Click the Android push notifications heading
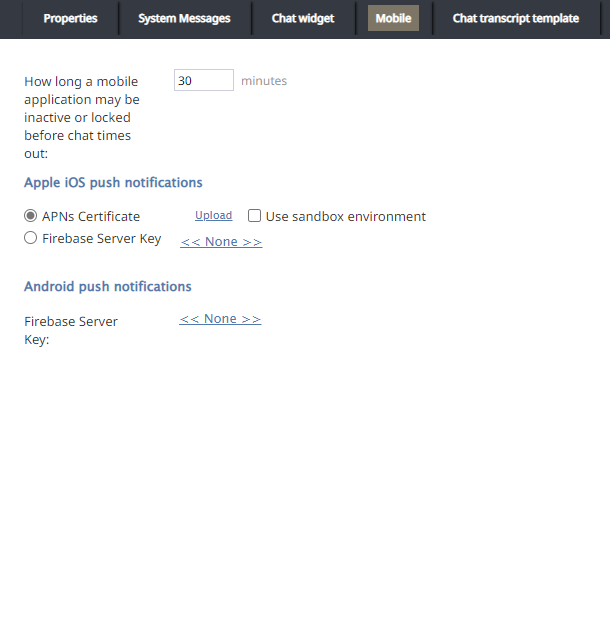Image resolution: width=610 pixels, height=629 pixels. coord(107,286)
